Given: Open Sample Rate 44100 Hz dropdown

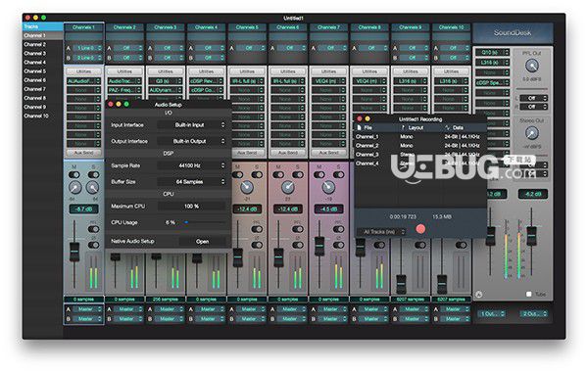Looking at the screenshot, I should coord(192,165).
